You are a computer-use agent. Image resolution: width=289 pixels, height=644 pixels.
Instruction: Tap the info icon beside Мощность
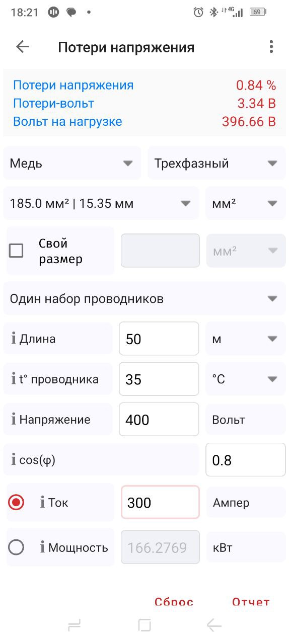(43, 547)
